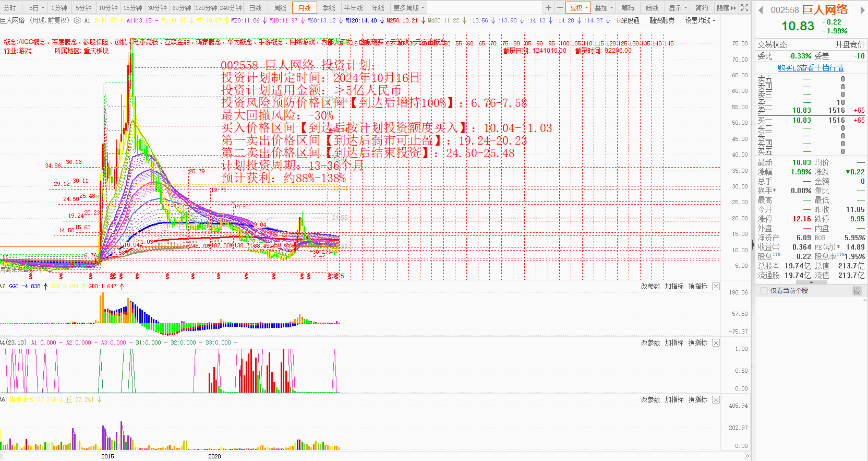This screenshot has height=461, width=868.
Task: Collapse the quote panel using the up-arrow handle
Action: tap(811, 282)
